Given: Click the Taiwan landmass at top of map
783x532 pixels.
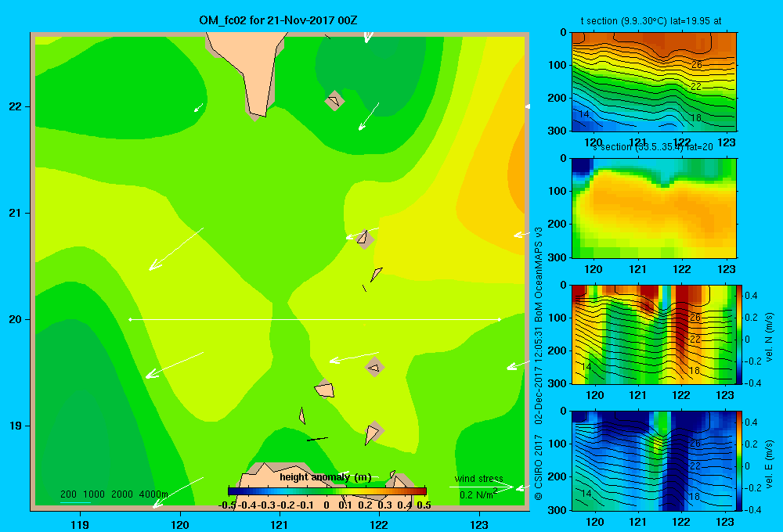Looking at the screenshot, I should coord(250,70).
